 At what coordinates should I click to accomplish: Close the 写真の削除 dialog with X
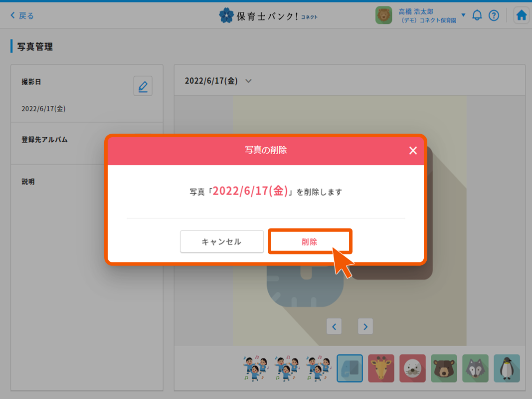(413, 151)
